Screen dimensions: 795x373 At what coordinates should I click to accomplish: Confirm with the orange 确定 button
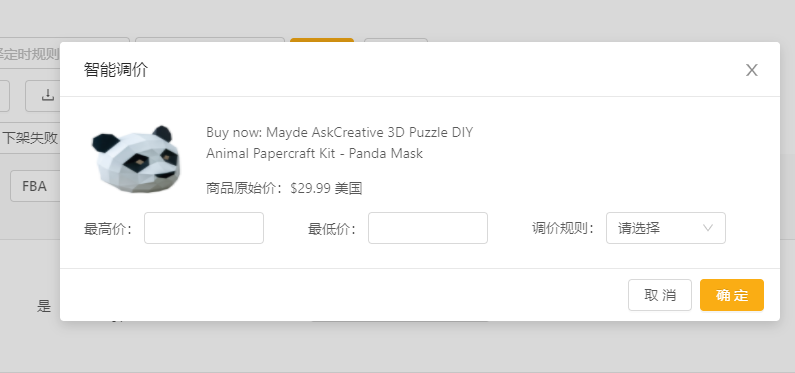coord(732,295)
